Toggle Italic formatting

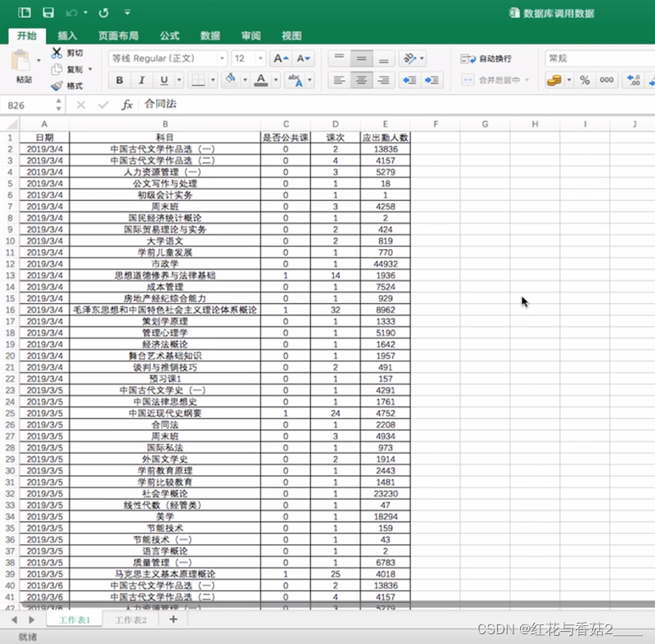click(x=142, y=79)
